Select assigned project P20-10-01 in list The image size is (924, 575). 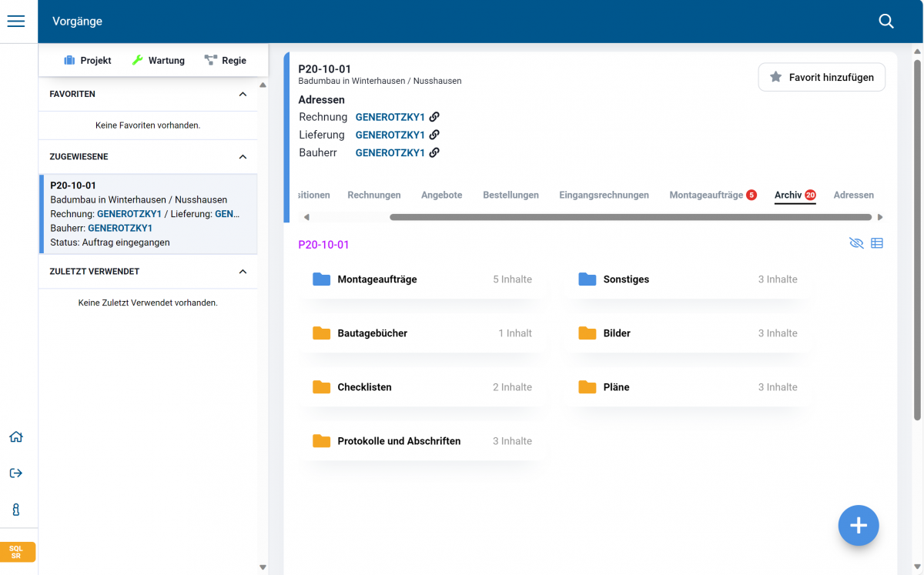coord(148,214)
